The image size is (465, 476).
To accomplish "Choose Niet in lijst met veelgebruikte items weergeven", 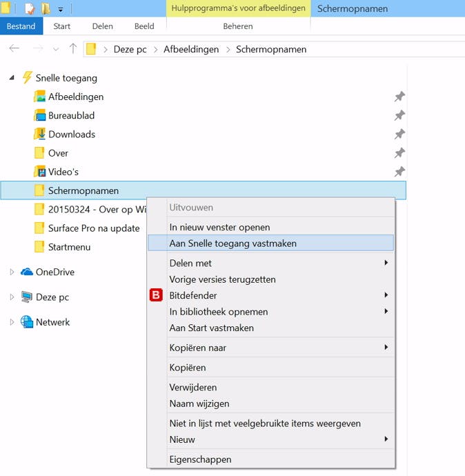I will (x=270, y=423).
